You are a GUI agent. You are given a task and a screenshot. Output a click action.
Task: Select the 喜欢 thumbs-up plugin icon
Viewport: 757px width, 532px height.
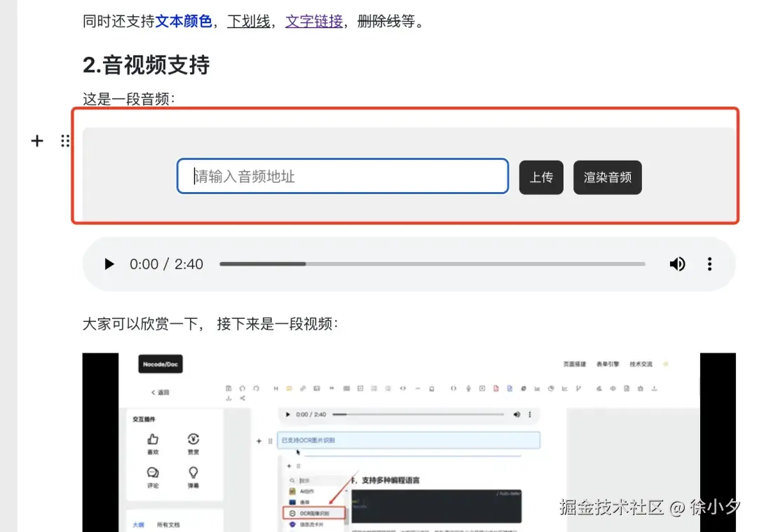[x=154, y=439]
